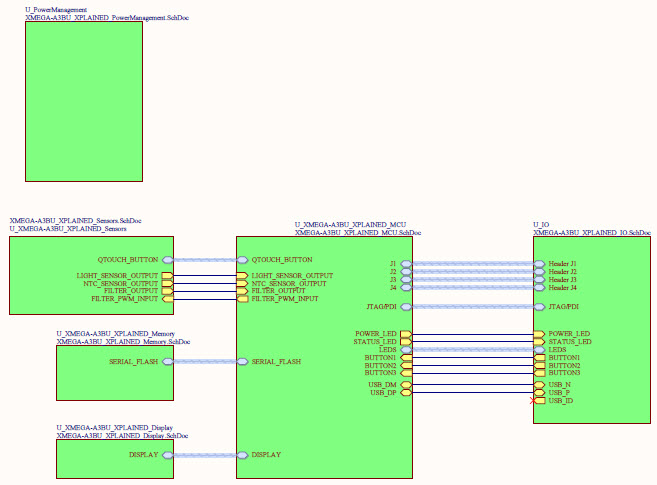
Task: Select the J1 harness port on MCU sheet
Action: (406, 264)
